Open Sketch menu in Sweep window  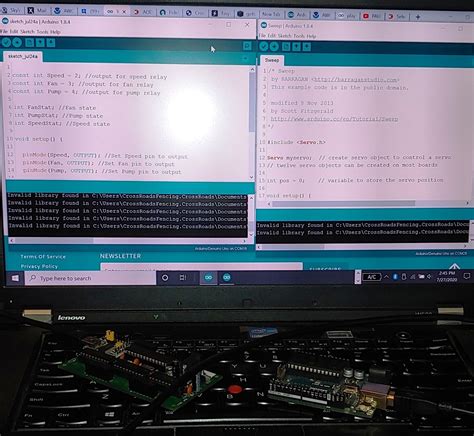click(x=284, y=36)
